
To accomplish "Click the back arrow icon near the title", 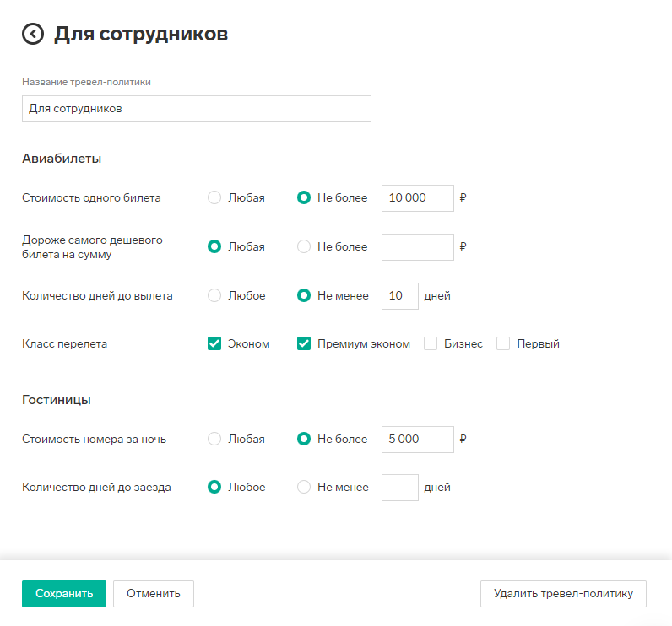I will pos(33,34).
